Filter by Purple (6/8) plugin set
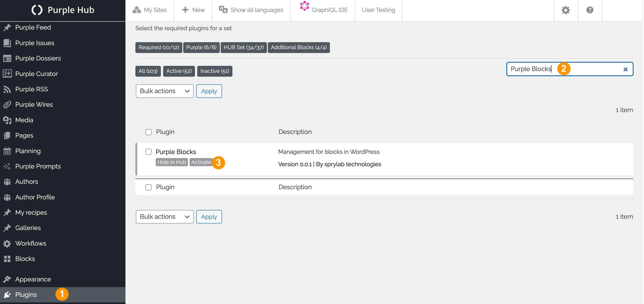The image size is (644, 304). pyautogui.click(x=201, y=47)
